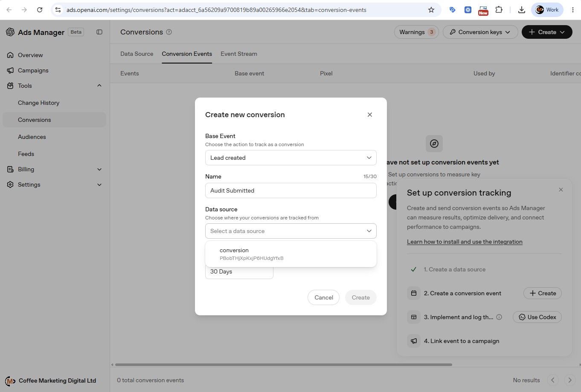Choose the 'conversion' data source option
The width and height of the screenshot is (581, 392).
pyautogui.click(x=291, y=254)
